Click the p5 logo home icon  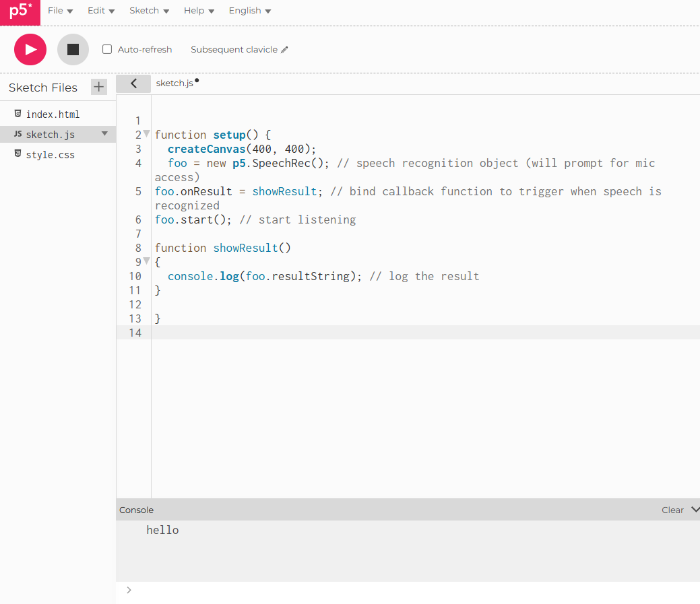(20, 12)
